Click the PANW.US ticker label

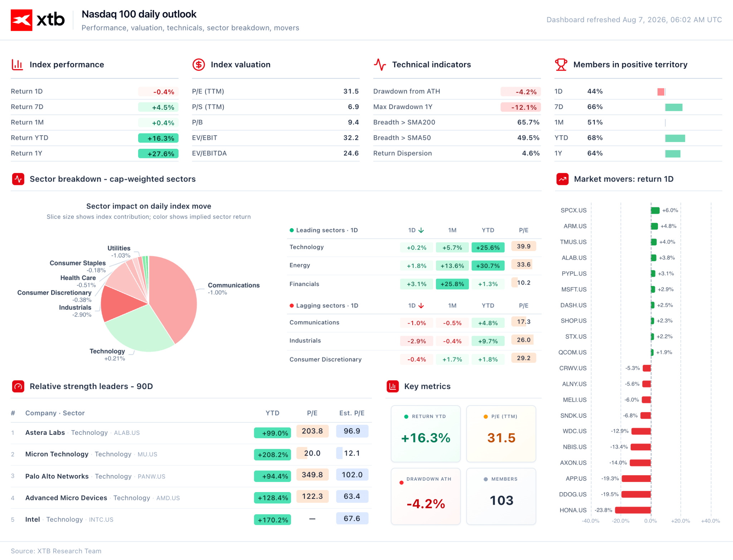pyautogui.click(x=151, y=477)
